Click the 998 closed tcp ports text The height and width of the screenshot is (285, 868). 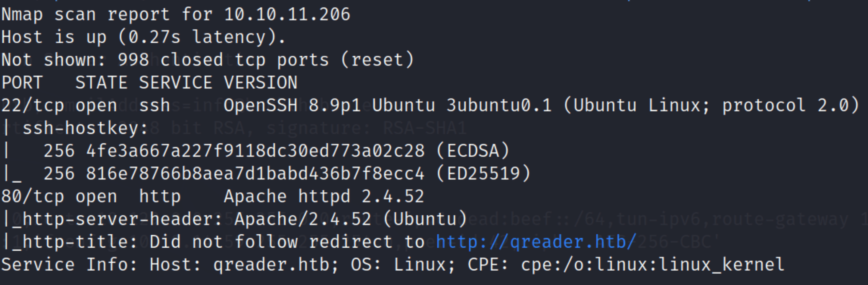tap(223, 60)
